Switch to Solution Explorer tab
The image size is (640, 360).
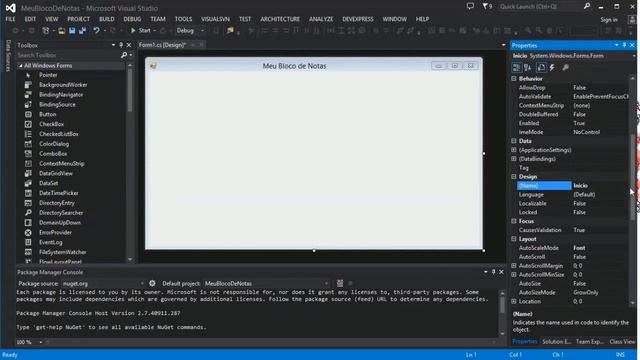tap(556, 342)
